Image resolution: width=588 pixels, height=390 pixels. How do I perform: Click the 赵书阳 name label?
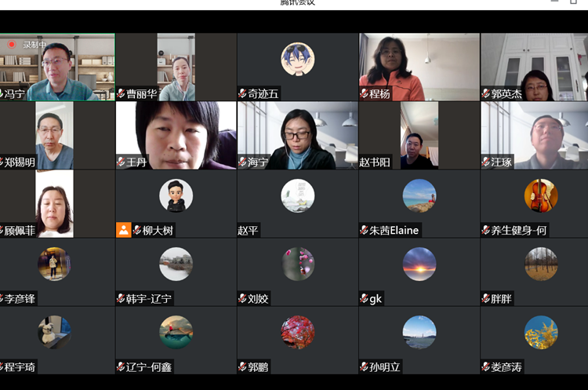[x=375, y=162]
